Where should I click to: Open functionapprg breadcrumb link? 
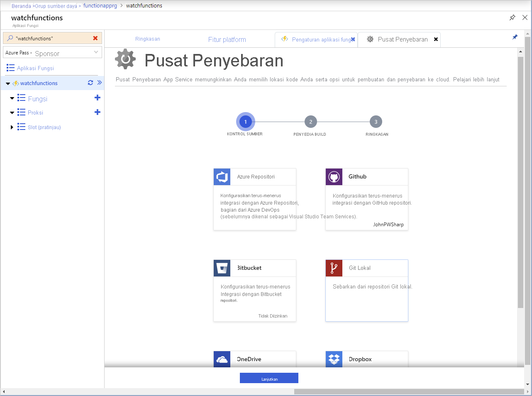click(x=100, y=5)
